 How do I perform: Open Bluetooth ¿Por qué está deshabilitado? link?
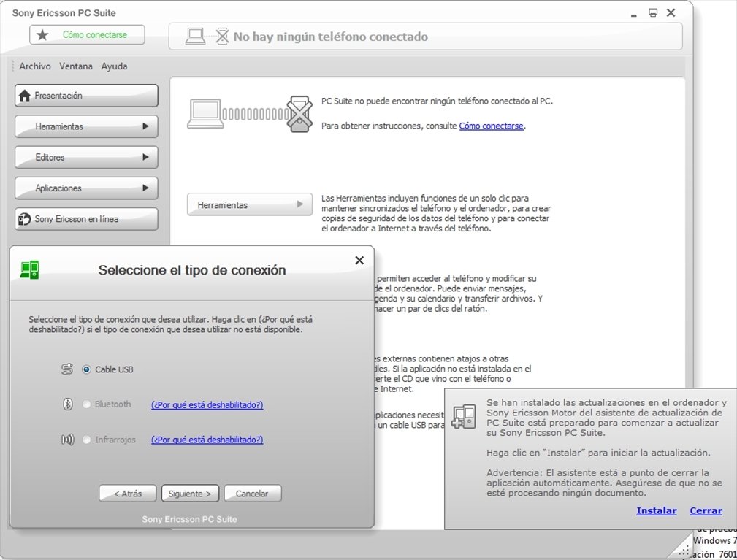click(207, 405)
